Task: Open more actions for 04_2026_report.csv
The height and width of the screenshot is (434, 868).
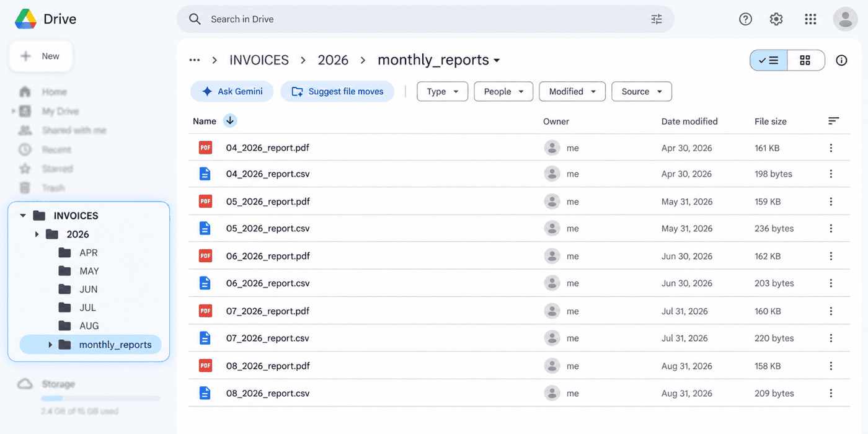Action: (x=831, y=174)
